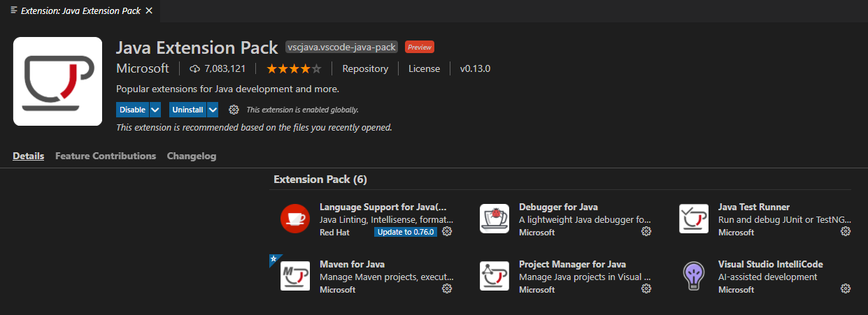Click the Maven for Java icon

(294, 276)
